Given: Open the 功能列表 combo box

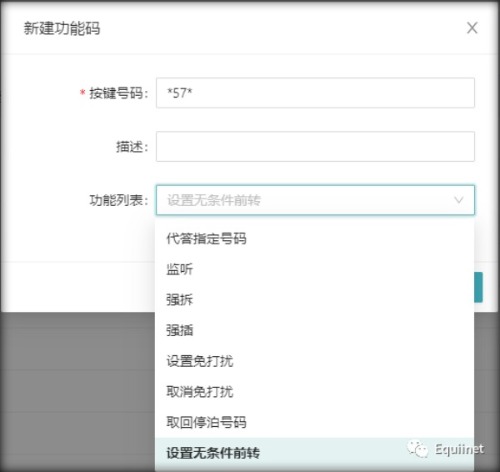Looking at the screenshot, I should (315, 200).
